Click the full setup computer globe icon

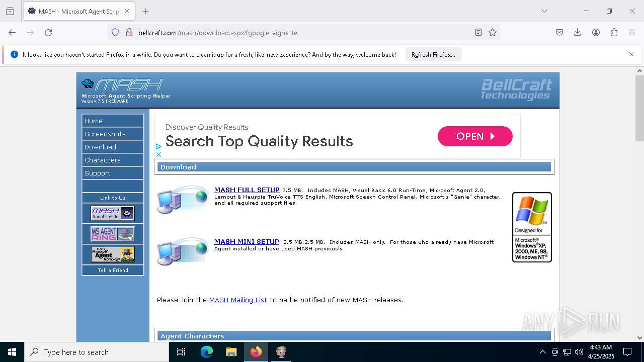pos(183,200)
